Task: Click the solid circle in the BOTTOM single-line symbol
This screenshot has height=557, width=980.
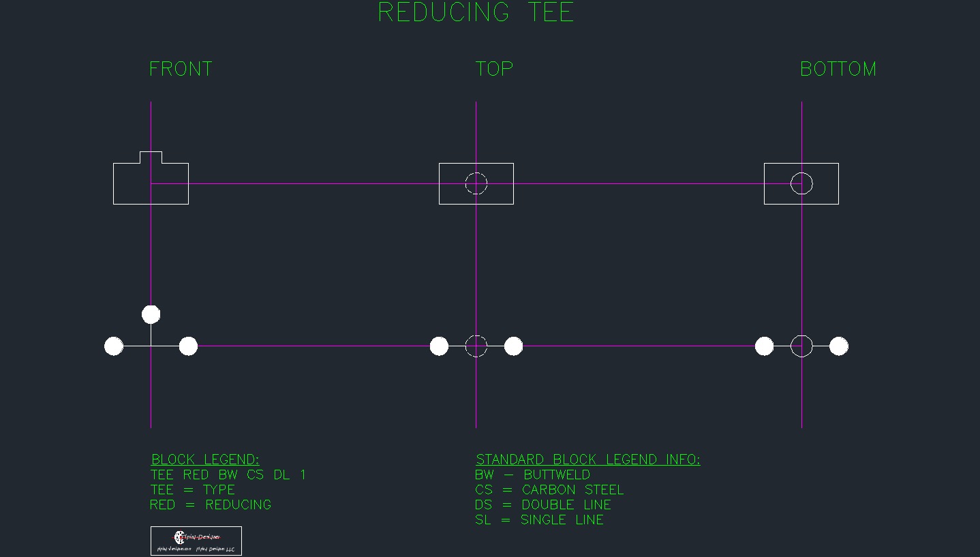Action: click(801, 346)
